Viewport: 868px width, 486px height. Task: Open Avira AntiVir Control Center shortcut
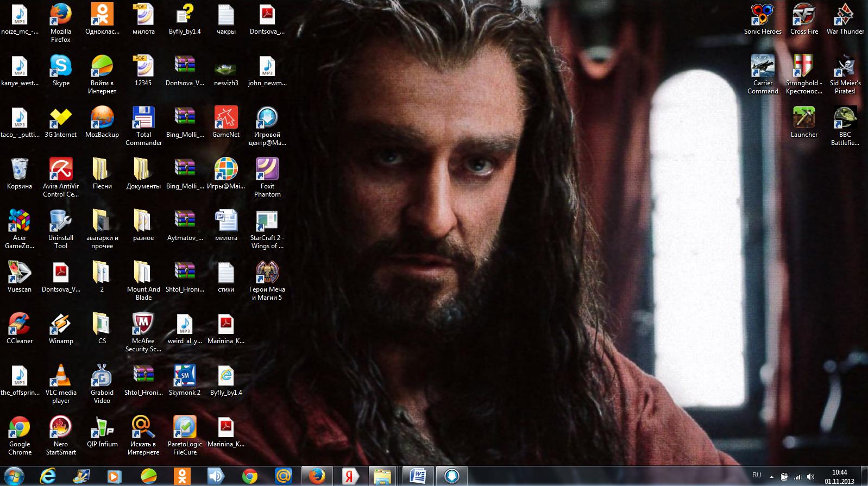(61, 178)
